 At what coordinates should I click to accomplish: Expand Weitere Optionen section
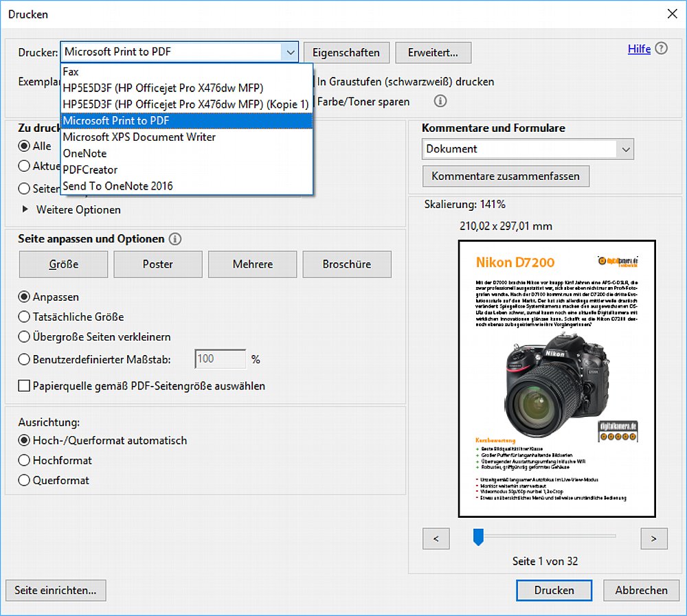(26, 210)
